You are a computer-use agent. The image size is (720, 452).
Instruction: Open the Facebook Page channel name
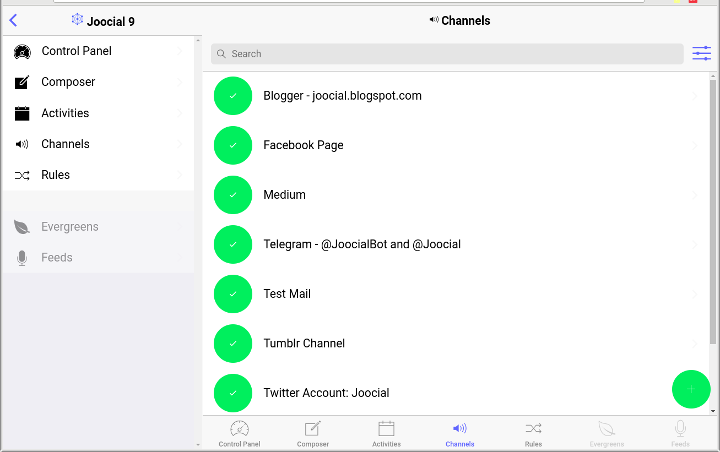pyautogui.click(x=303, y=145)
